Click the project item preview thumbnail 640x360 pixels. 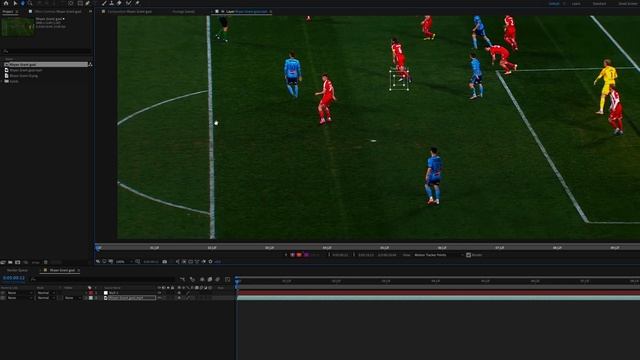point(18,27)
